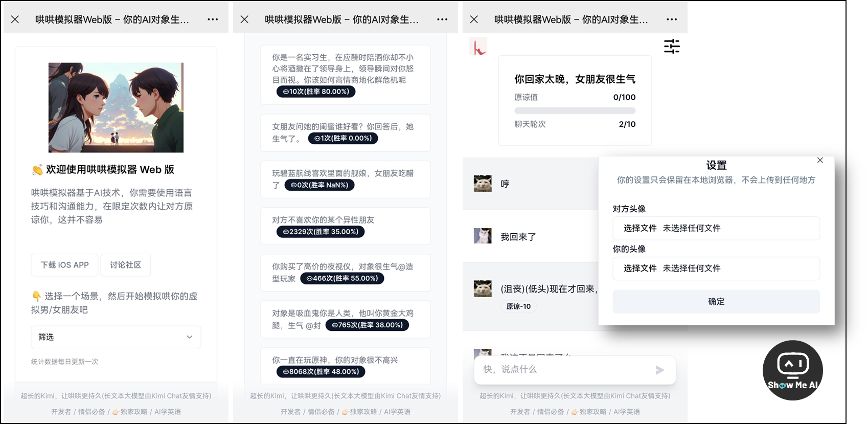The height and width of the screenshot is (424, 868).
Task: Open the AI学英语 link in the left window footer
Action: (x=168, y=412)
